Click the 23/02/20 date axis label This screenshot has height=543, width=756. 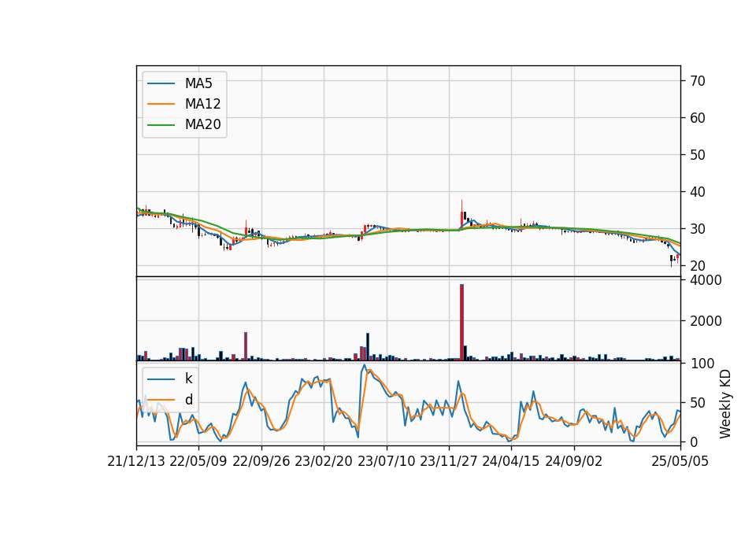[x=324, y=461]
